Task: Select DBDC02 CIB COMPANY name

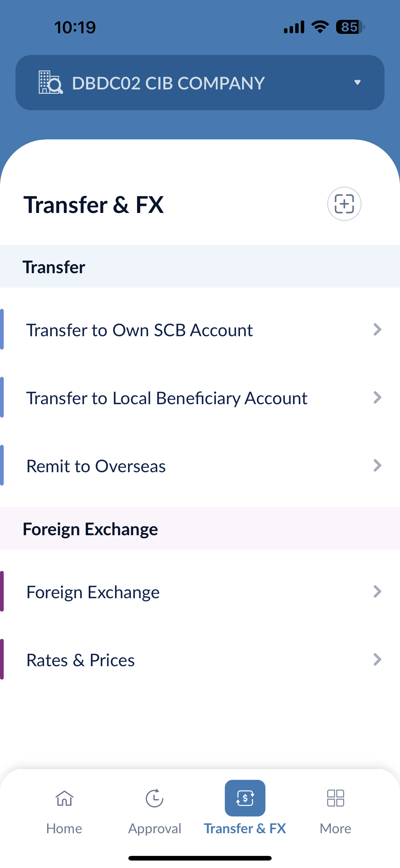Action: [168, 83]
